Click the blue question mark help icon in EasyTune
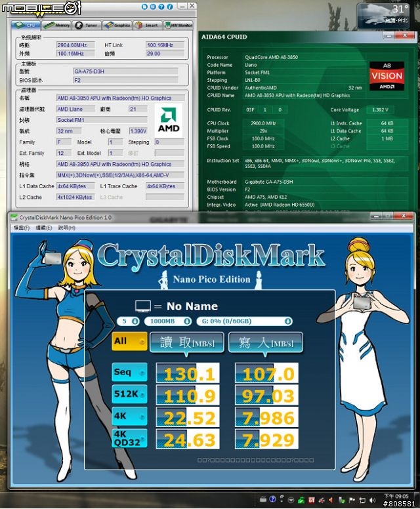420x509 pixels. [x=161, y=6]
